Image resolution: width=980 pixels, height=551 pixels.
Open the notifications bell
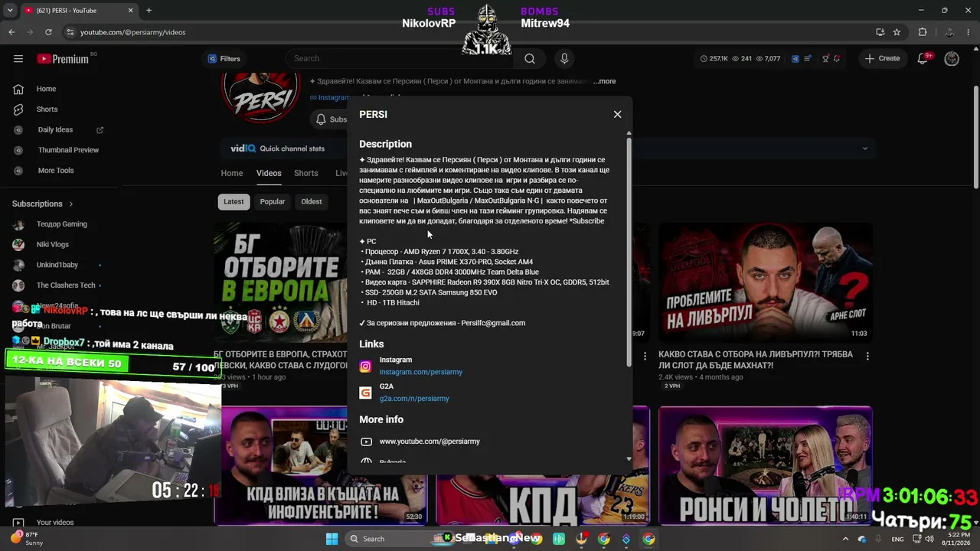(x=923, y=59)
